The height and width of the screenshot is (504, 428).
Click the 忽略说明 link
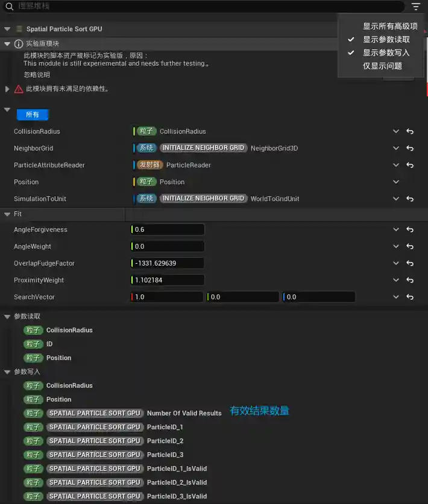tap(37, 75)
